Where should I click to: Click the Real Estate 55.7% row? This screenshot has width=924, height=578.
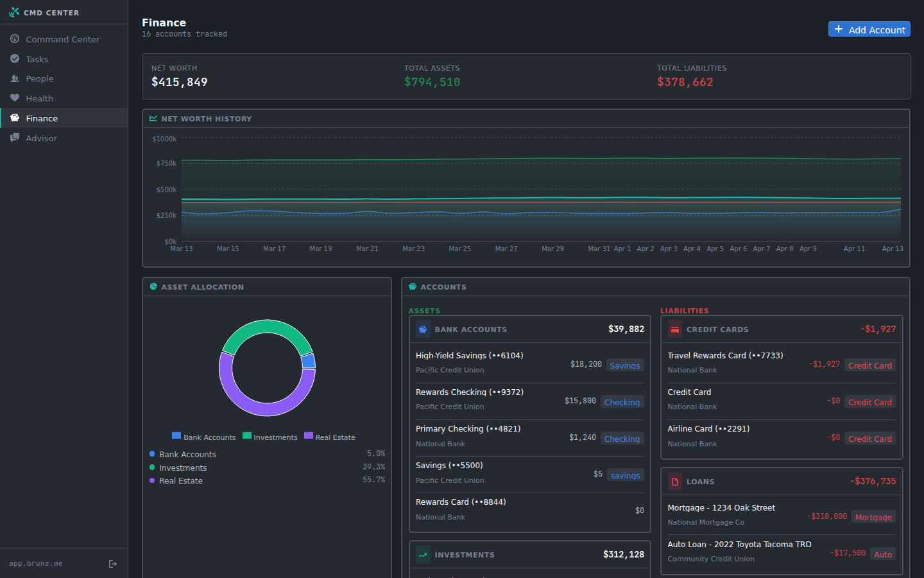[x=267, y=480]
